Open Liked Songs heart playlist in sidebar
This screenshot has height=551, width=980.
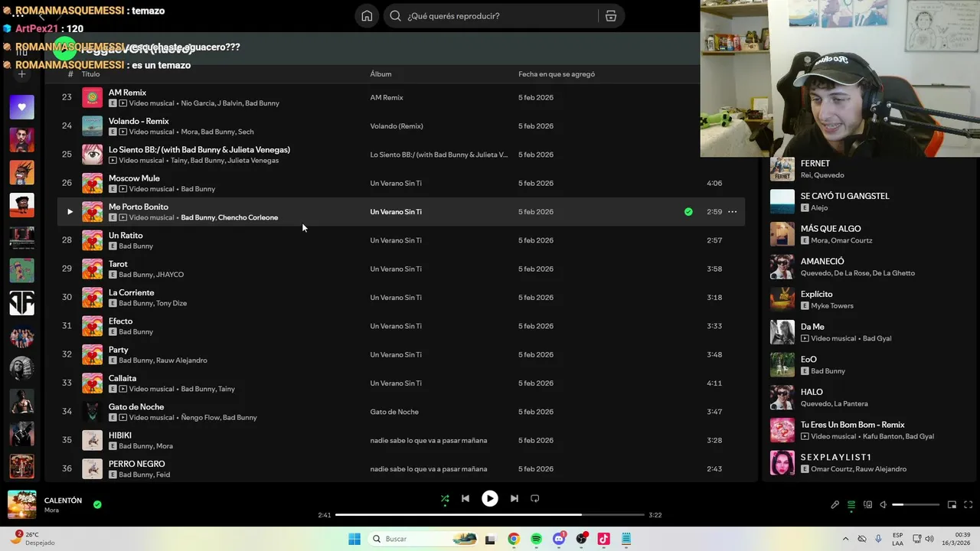[x=21, y=107]
